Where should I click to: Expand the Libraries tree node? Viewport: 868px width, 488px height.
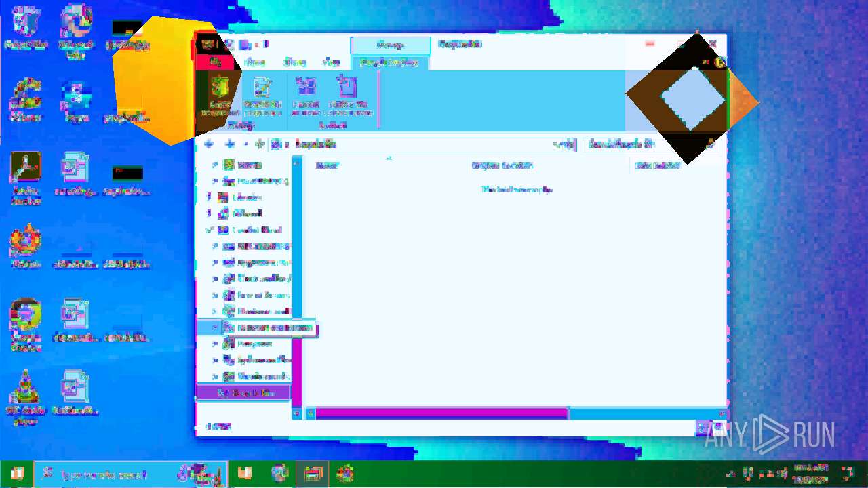pyautogui.click(x=209, y=197)
